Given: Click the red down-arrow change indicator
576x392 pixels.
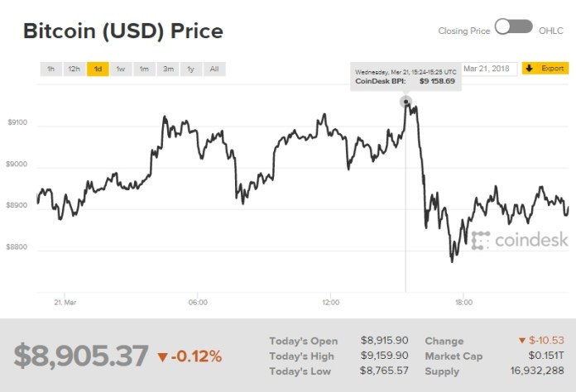Looking at the screenshot, I should pos(163,356).
